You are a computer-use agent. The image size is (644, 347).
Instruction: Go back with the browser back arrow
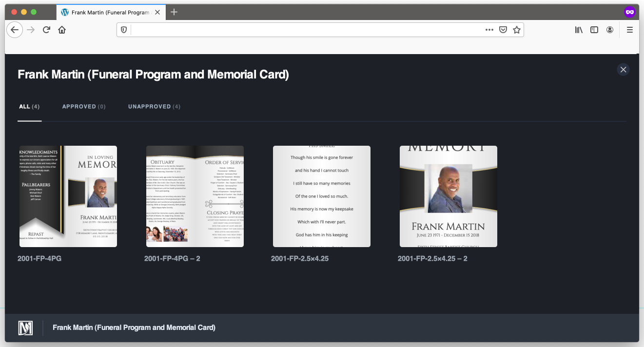coord(15,30)
